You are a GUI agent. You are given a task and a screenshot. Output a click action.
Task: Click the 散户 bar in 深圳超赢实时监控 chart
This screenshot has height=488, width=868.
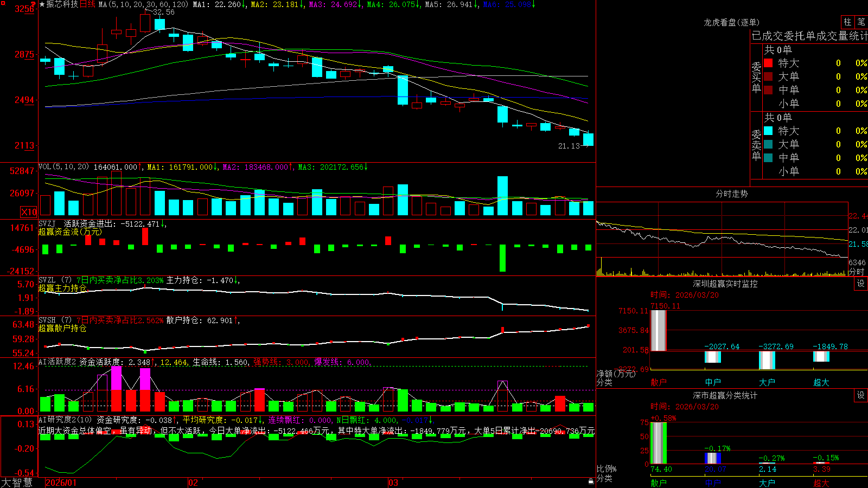click(659, 330)
